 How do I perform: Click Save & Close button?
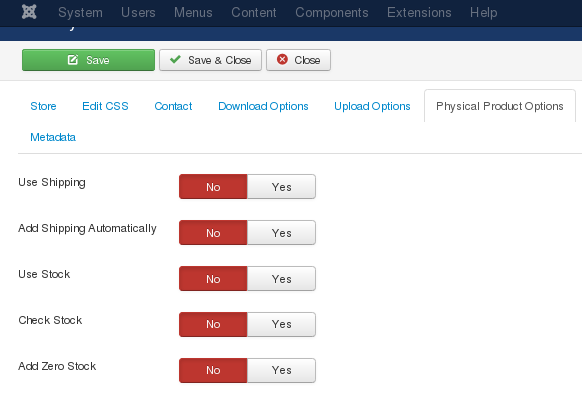pyautogui.click(x=210, y=60)
